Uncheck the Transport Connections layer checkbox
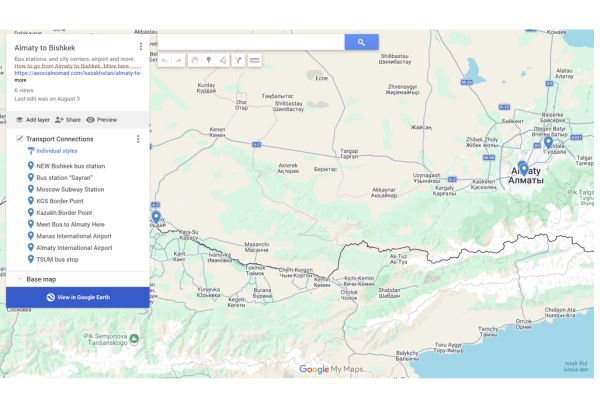 (x=20, y=139)
